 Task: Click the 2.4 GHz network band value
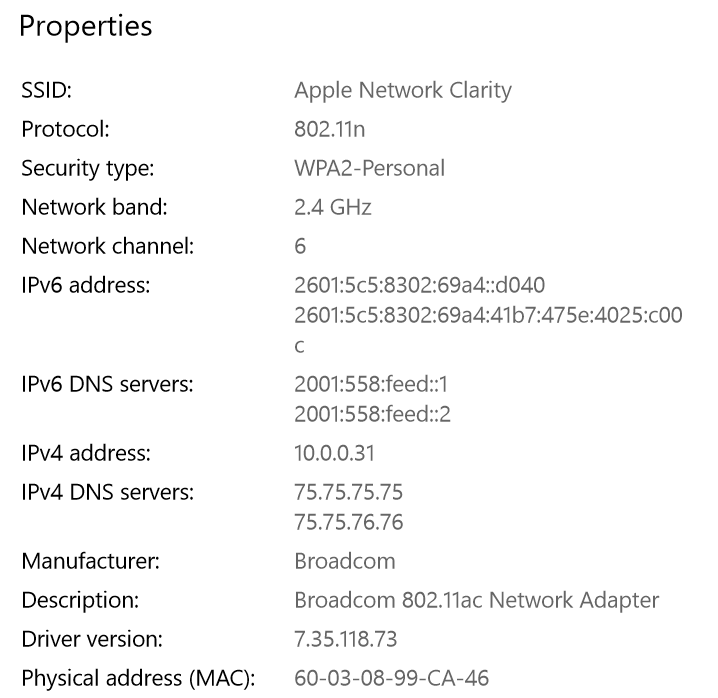coord(332,207)
